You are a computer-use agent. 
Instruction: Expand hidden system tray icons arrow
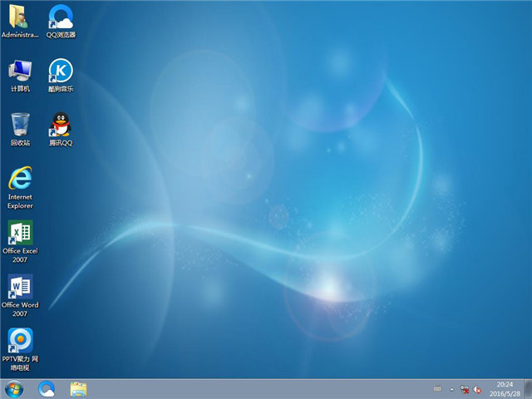point(452,388)
